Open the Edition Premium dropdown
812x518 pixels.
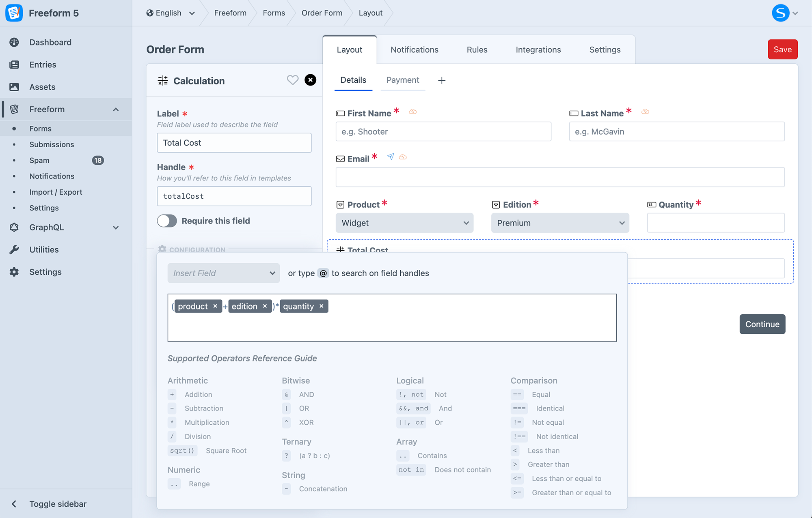(560, 223)
